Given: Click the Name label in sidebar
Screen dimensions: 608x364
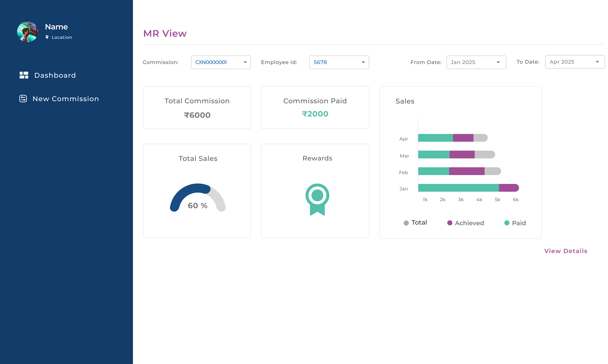Looking at the screenshot, I should (x=57, y=27).
